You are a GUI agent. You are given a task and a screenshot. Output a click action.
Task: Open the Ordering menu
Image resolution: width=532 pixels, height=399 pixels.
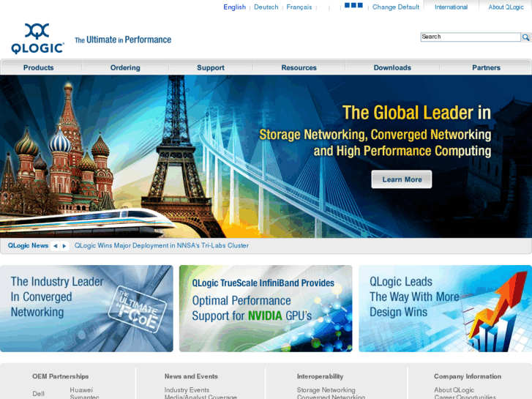125,67
